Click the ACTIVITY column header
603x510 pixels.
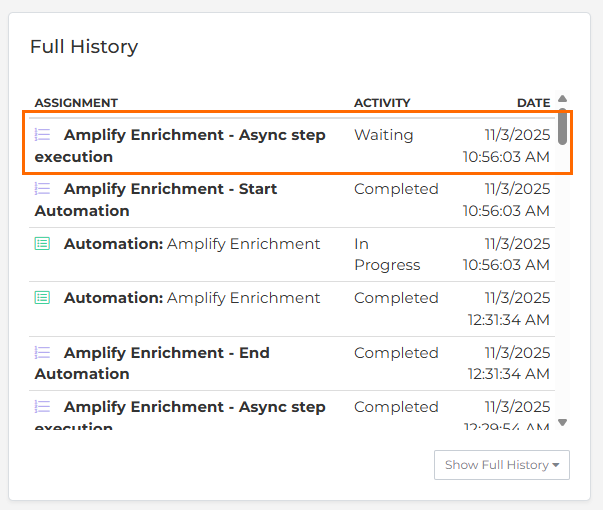click(382, 103)
